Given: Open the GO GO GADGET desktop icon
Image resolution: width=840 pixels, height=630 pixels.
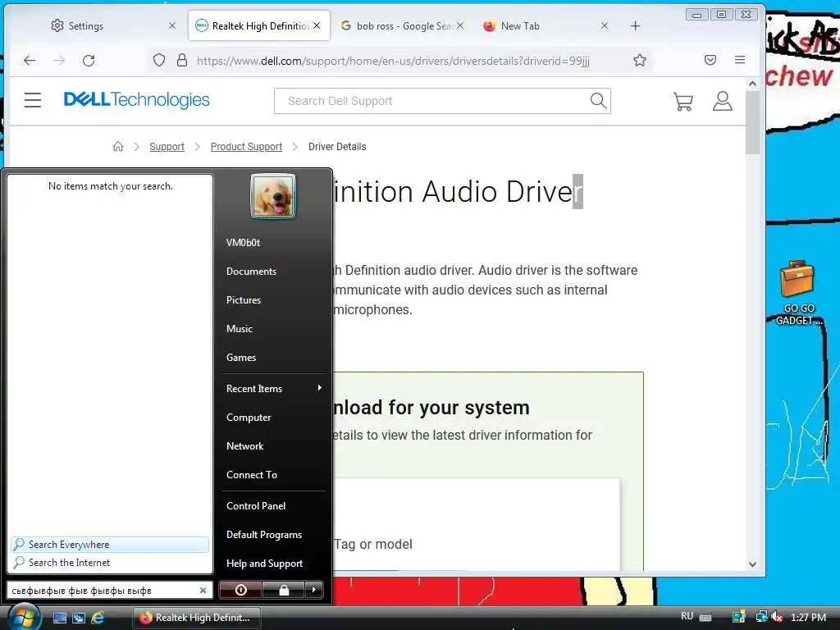Looking at the screenshot, I should point(797,293).
